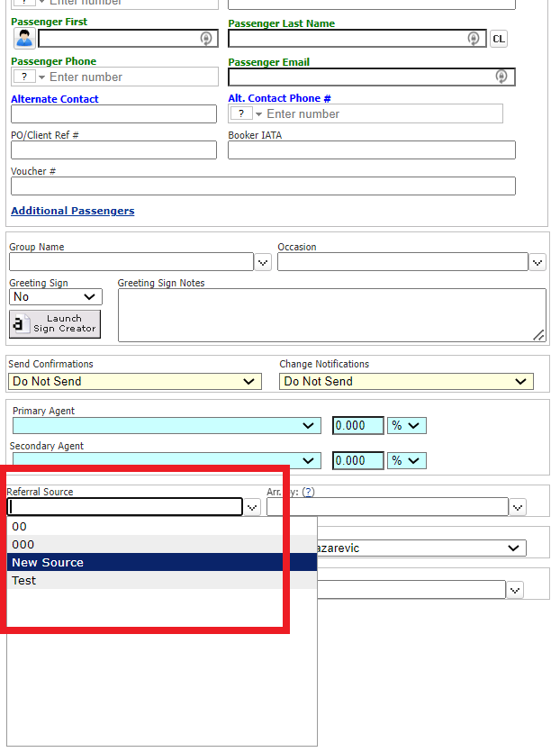Click the Voucher # input field
Viewport: 560px width, 752px height.
[x=263, y=186]
